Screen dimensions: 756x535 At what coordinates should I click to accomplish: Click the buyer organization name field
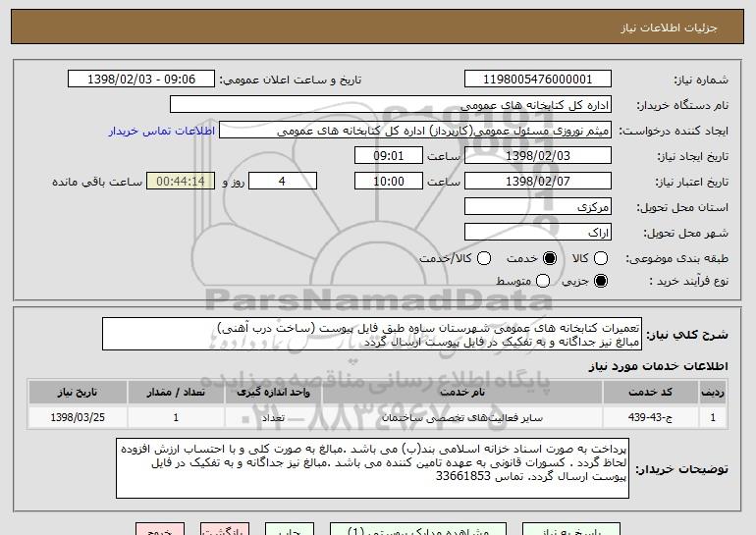(391, 105)
